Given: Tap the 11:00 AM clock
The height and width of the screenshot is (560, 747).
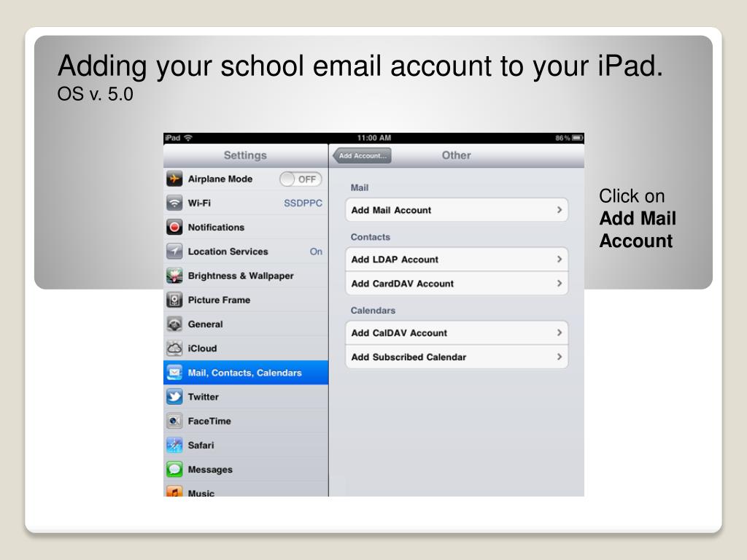Looking at the screenshot, I should tap(374, 138).
